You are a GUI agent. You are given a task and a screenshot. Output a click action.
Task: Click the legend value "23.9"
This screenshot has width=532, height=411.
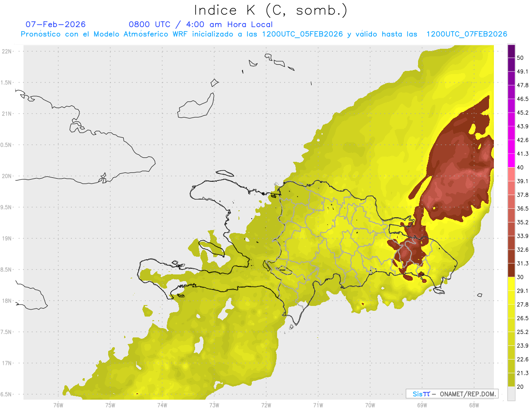tap(523, 345)
